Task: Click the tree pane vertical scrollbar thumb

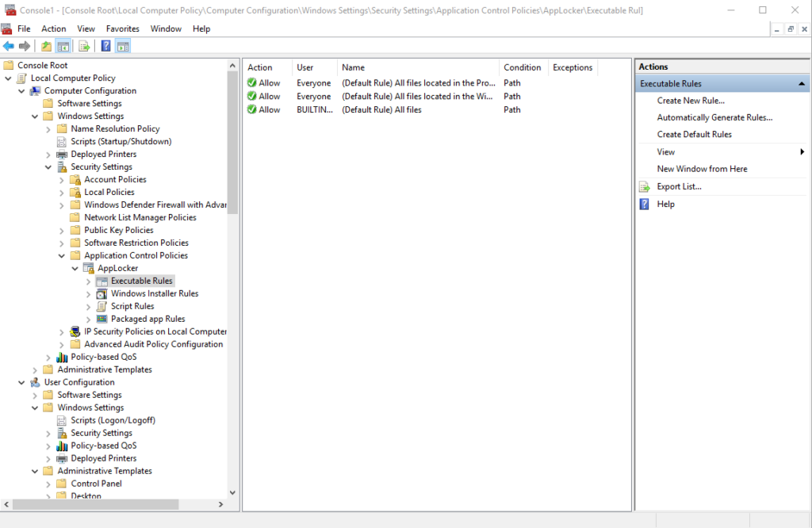Action: point(232,143)
